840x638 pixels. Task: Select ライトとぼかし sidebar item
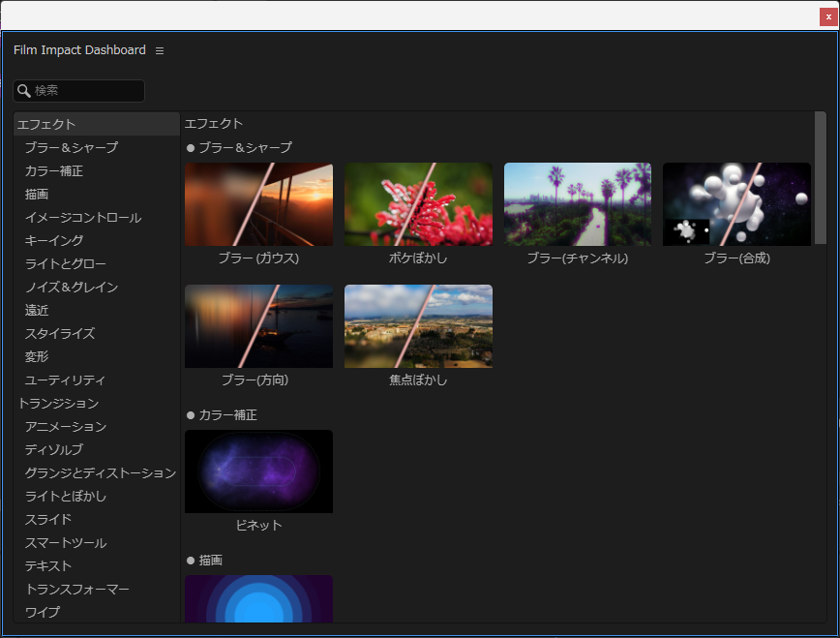point(66,497)
